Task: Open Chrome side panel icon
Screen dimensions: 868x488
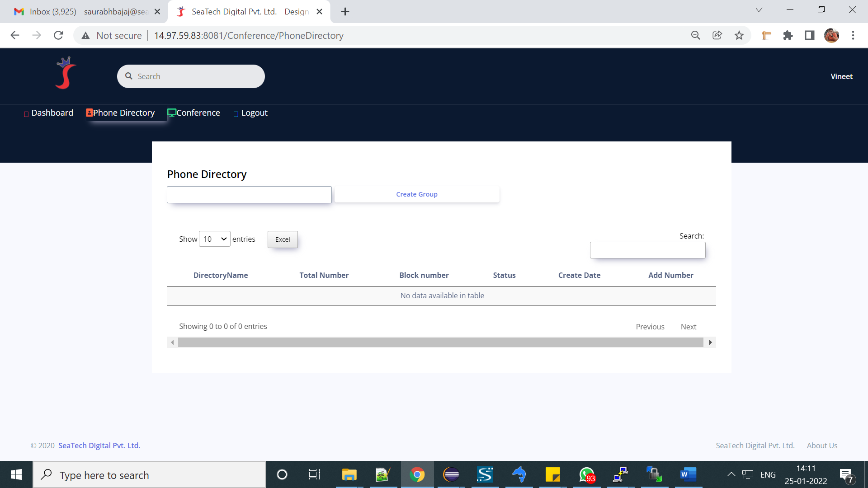Action: pos(810,35)
